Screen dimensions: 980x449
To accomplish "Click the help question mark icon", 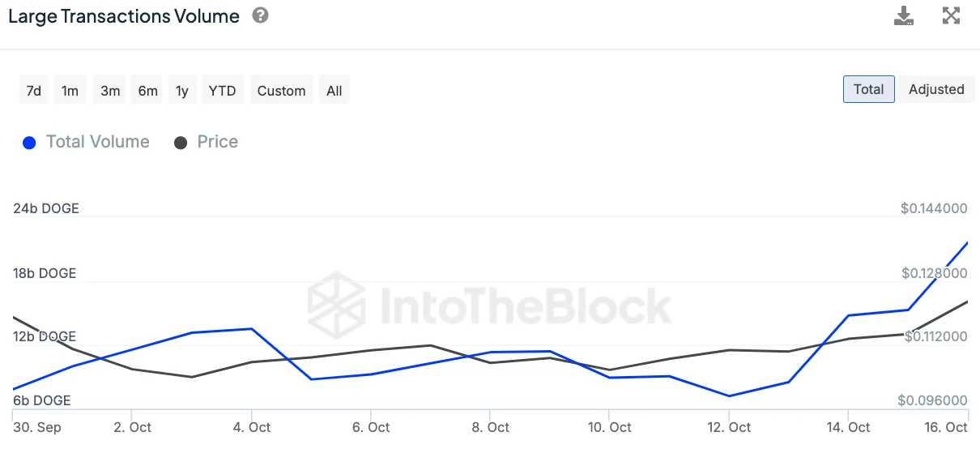I will tap(260, 15).
